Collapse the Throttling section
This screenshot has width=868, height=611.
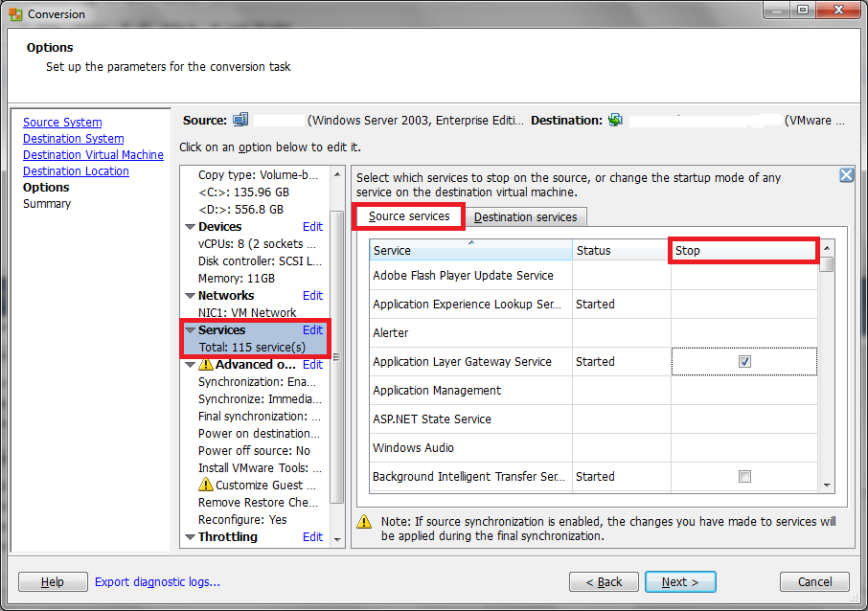[x=190, y=537]
